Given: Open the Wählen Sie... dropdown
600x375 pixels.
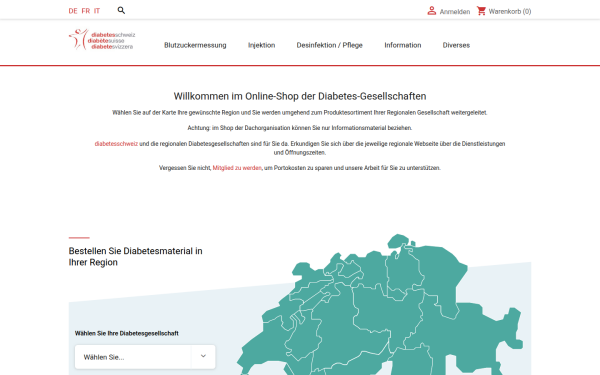Looking at the screenshot, I should 145,357.
